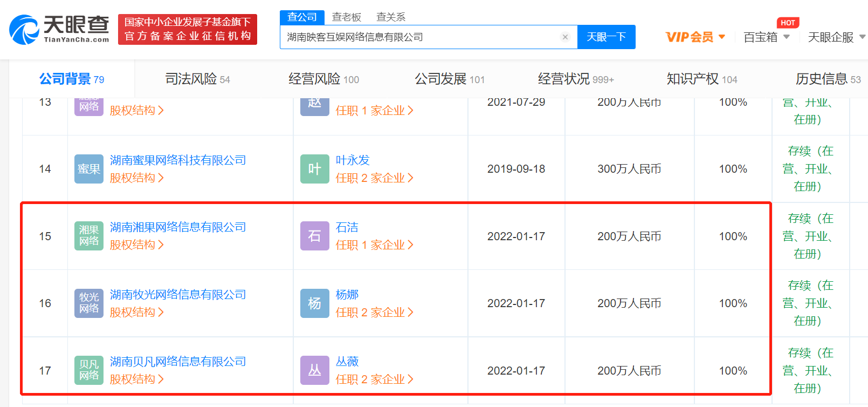Image resolution: width=868 pixels, height=407 pixels.
Task: Open the 司法风险 tab
Action: click(x=197, y=79)
